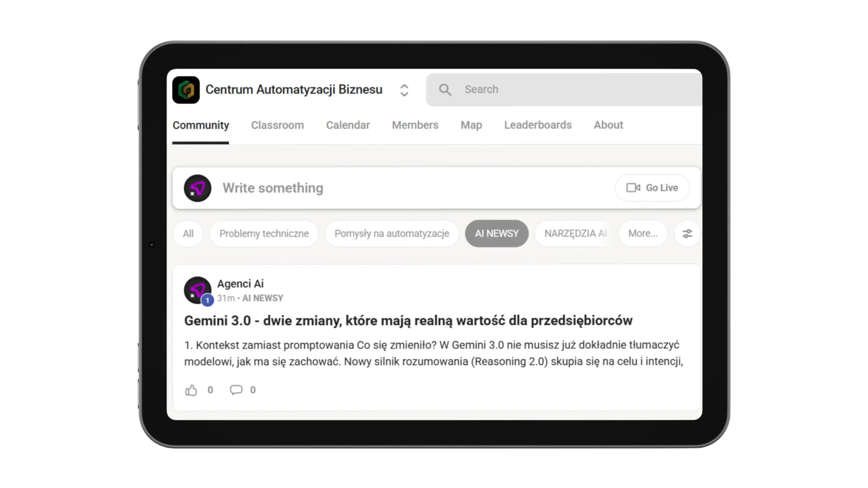Open the About tab
Image resolution: width=868 pixels, height=488 pixels.
608,125
